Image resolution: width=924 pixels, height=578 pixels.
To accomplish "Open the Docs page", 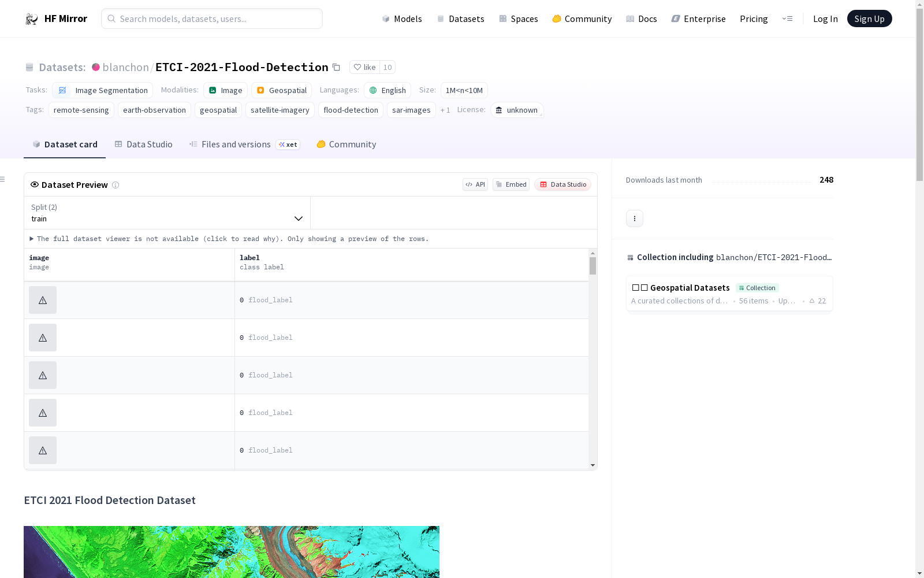I will click(642, 18).
